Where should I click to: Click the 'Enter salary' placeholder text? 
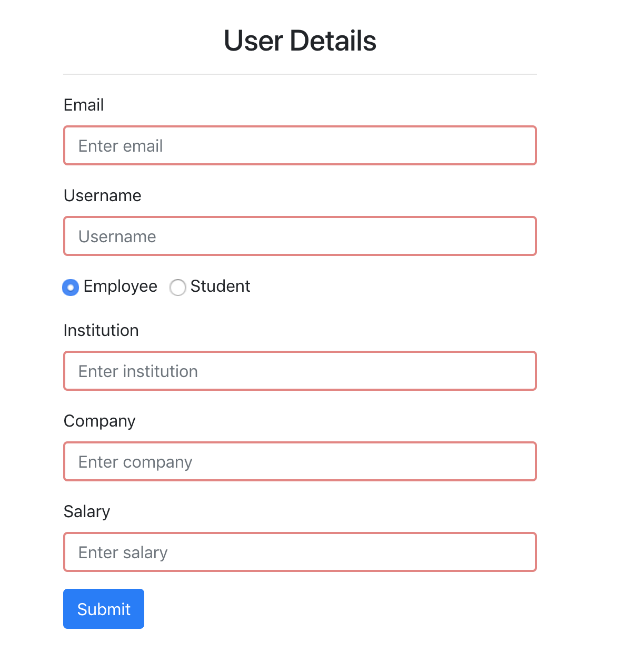coord(123,553)
